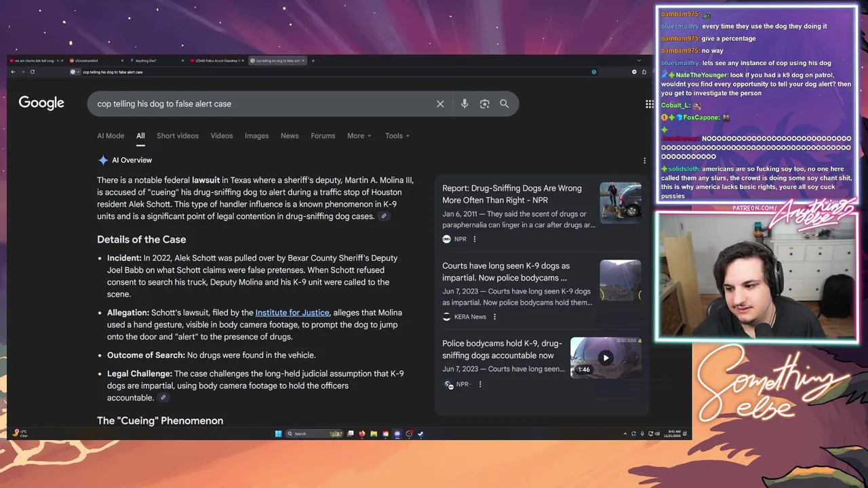Open the weather widget in taskbar

(x=20, y=433)
